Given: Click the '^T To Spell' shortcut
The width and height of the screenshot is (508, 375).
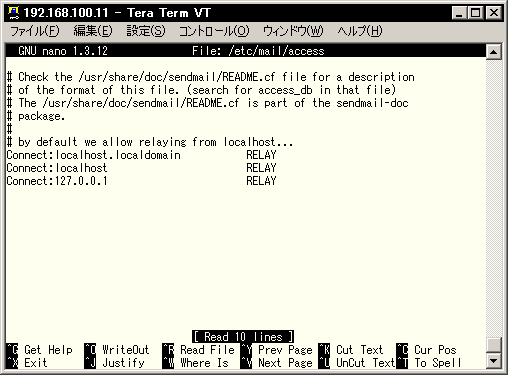Looking at the screenshot, I should coord(429,363).
